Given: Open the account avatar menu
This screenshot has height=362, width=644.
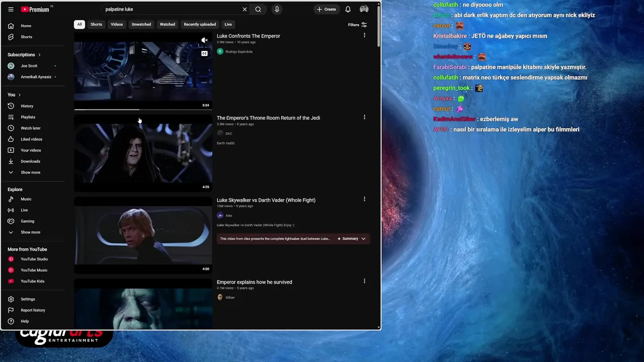Looking at the screenshot, I should click(364, 9).
